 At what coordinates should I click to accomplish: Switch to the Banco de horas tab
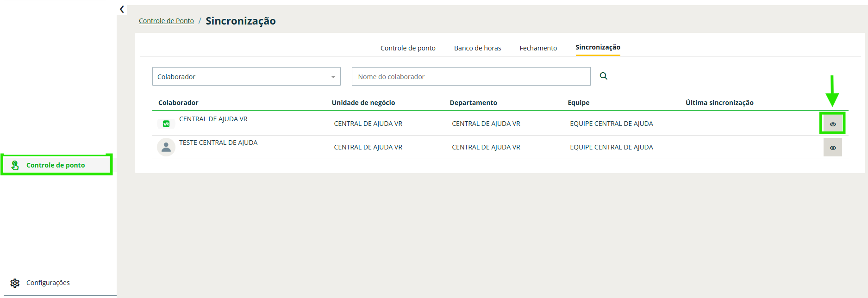(x=477, y=48)
